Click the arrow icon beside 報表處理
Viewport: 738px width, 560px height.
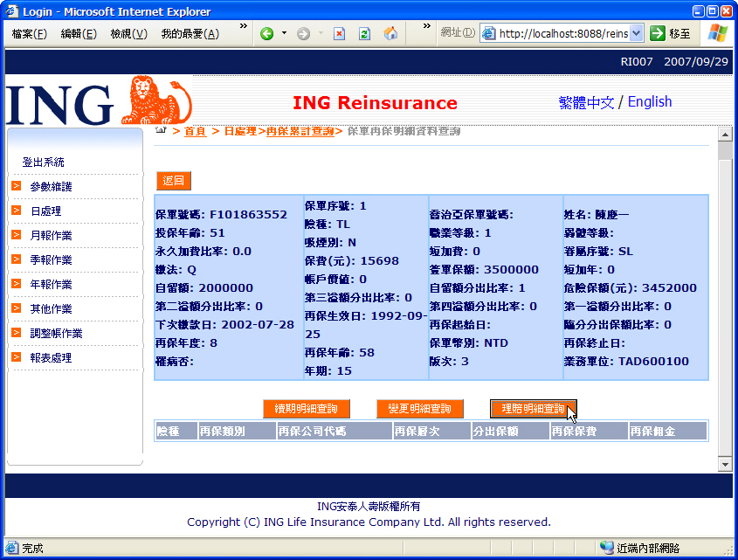[17, 357]
